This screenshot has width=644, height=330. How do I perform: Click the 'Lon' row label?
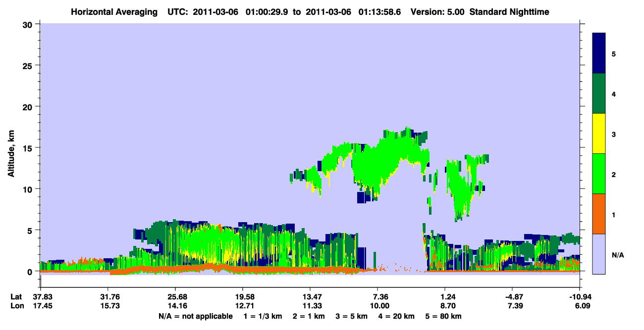point(17,306)
